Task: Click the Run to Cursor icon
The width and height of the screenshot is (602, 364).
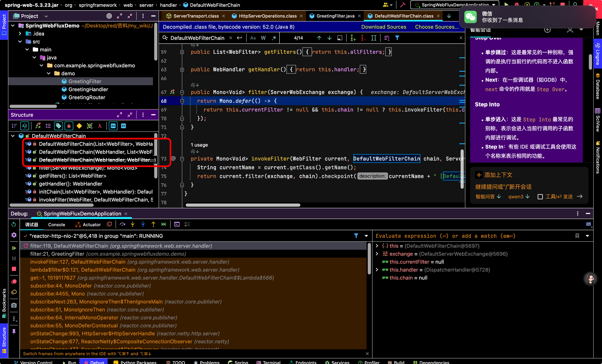Action: click(x=164, y=224)
